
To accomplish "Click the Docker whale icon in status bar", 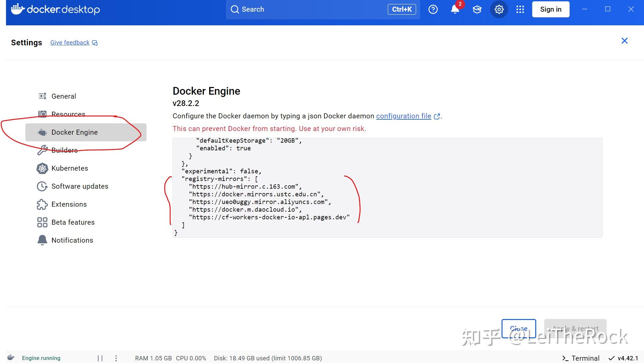I will tap(11, 358).
